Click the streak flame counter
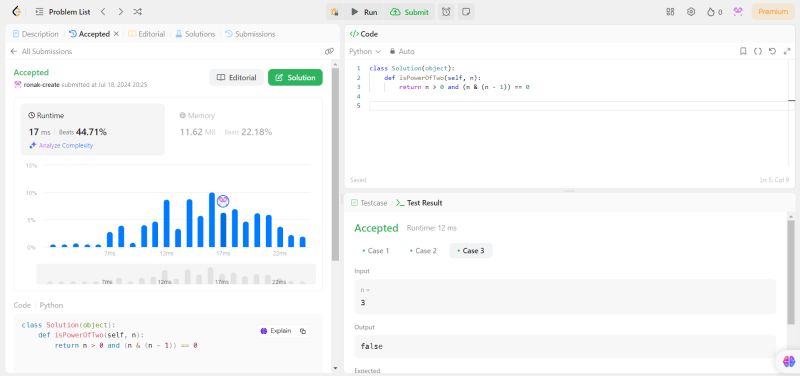The height and width of the screenshot is (376, 800). point(714,12)
